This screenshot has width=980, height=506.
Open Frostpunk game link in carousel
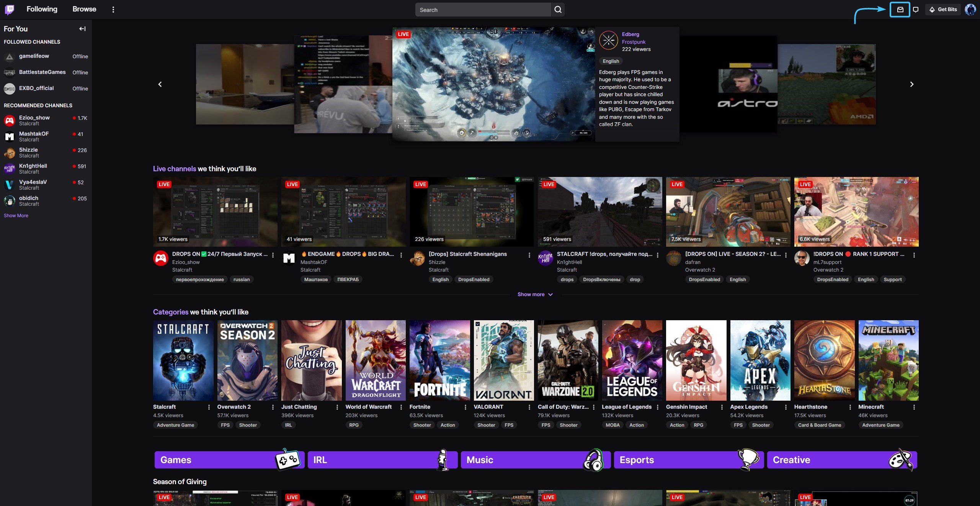pyautogui.click(x=634, y=42)
